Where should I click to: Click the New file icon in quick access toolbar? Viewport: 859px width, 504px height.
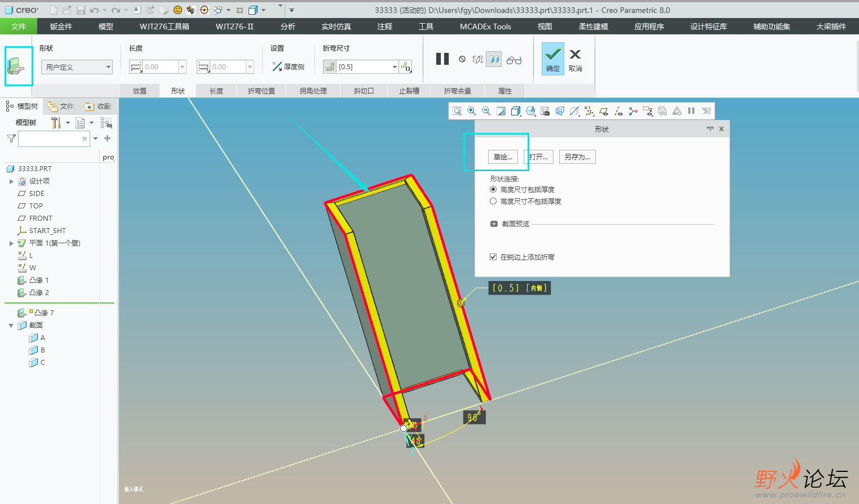(54, 10)
